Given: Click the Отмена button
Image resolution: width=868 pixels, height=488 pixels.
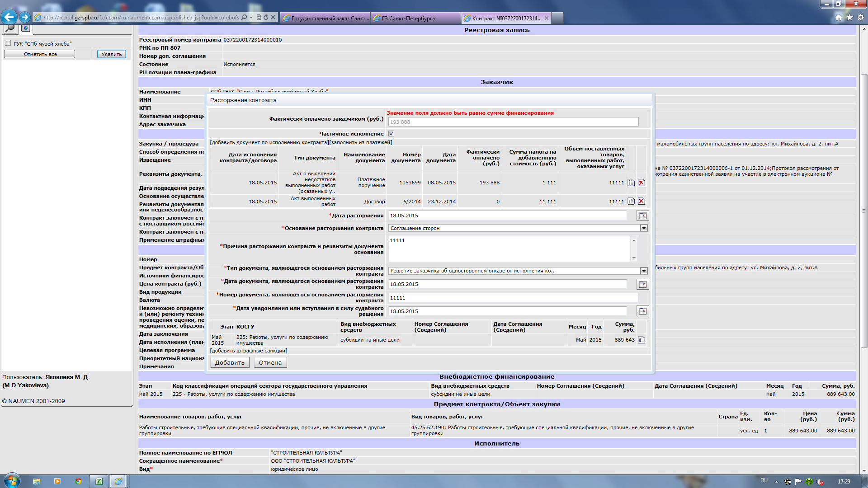Looking at the screenshot, I should tap(270, 362).
